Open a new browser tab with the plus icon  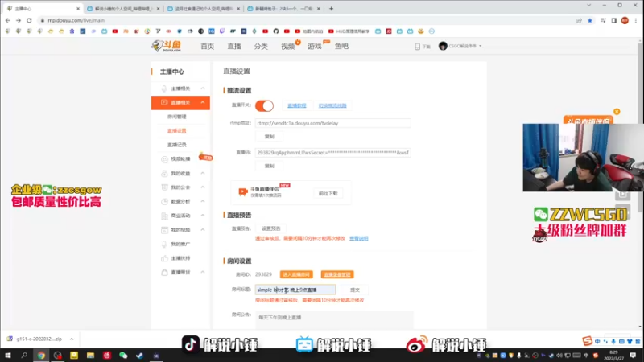(x=331, y=8)
